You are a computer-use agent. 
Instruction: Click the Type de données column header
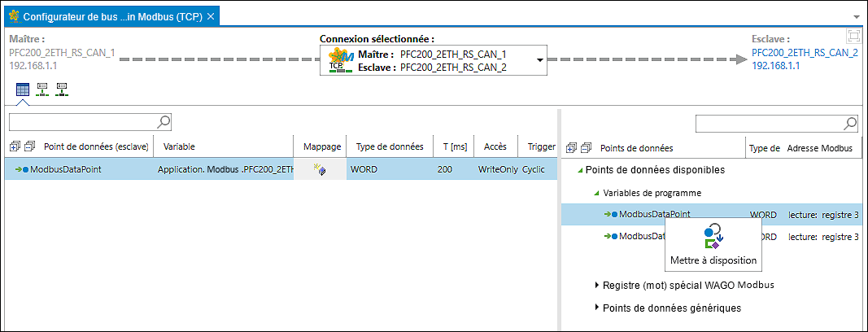(389, 146)
